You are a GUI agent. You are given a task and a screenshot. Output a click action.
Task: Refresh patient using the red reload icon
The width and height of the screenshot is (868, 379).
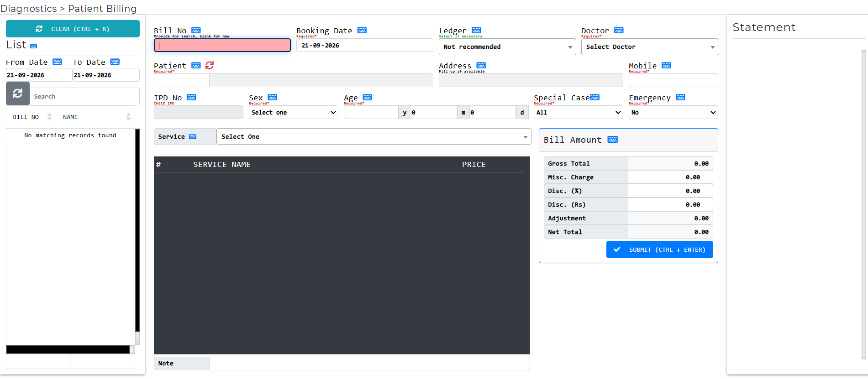[x=210, y=66]
